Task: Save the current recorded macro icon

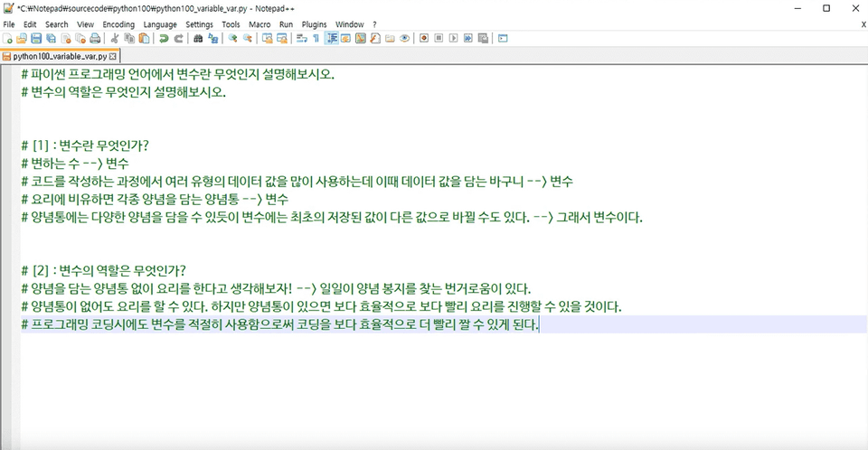Action: 483,38
